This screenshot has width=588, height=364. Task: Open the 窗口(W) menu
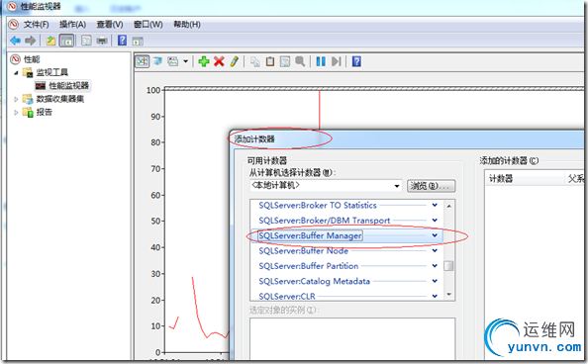[x=148, y=25]
